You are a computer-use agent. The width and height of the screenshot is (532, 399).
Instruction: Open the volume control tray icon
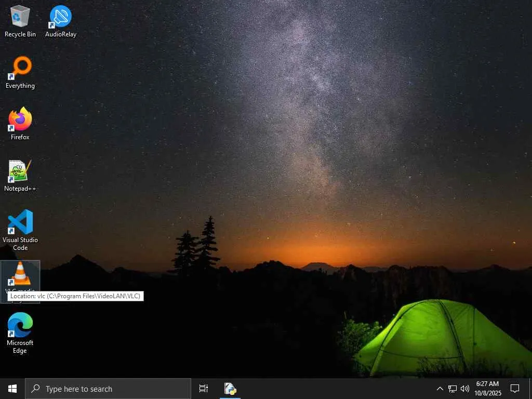[465, 389]
